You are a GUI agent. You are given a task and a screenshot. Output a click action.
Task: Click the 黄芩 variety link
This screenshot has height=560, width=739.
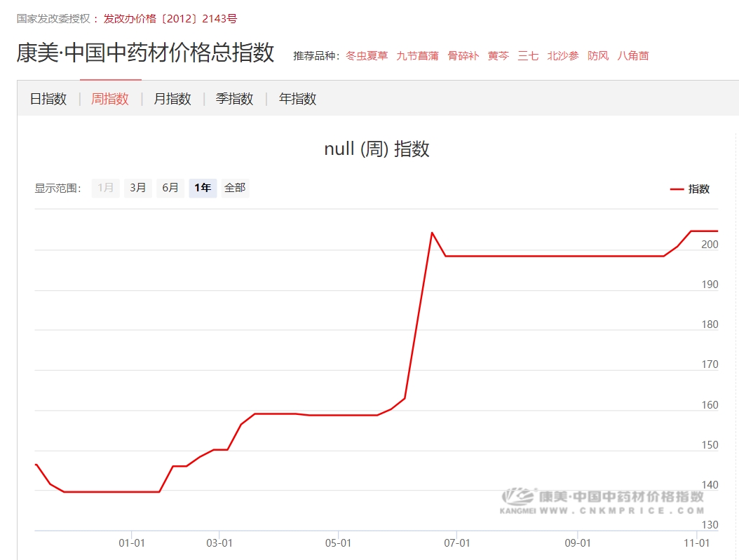pos(498,56)
